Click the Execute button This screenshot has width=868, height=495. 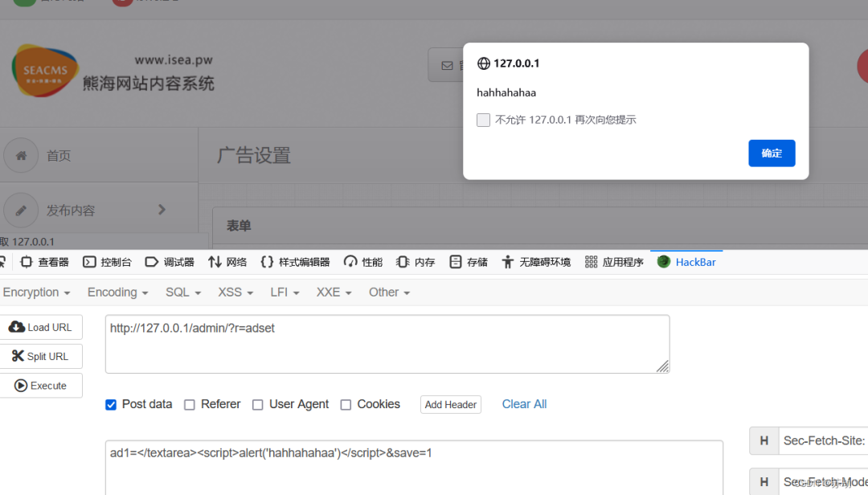pos(41,386)
